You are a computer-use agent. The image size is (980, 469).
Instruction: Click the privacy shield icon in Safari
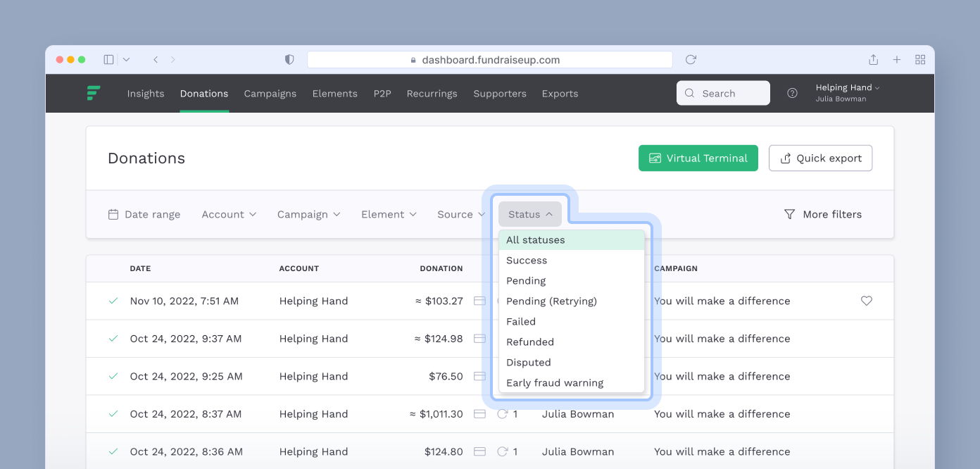(x=289, y=60)
